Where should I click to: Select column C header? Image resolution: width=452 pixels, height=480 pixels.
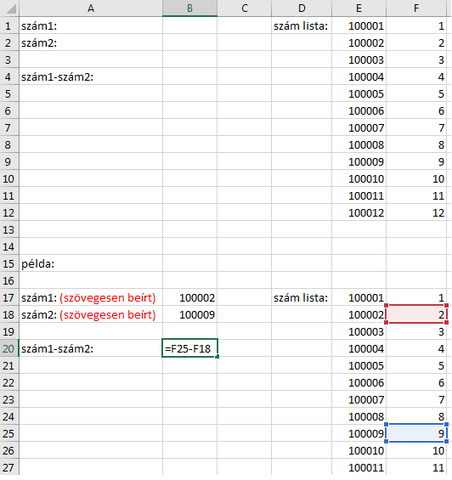click(244, 8)
